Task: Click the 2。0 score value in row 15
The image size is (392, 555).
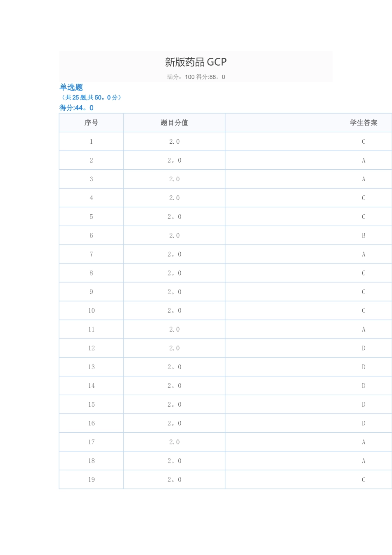Action: (174, 405)
